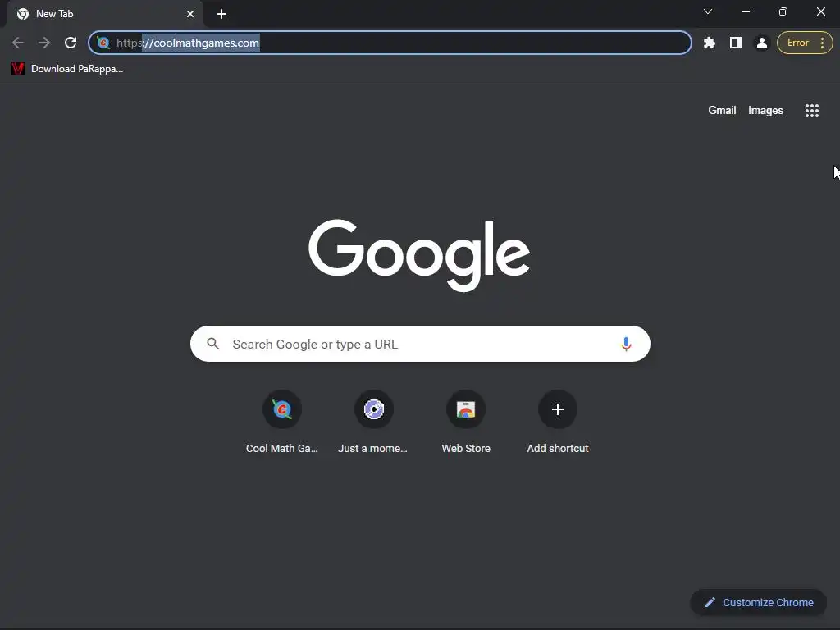Image resolution: width=840 pixels, height=630 pixels.
Task: Reload the current page
Action: pyautogui.click(x=71, y=43)
